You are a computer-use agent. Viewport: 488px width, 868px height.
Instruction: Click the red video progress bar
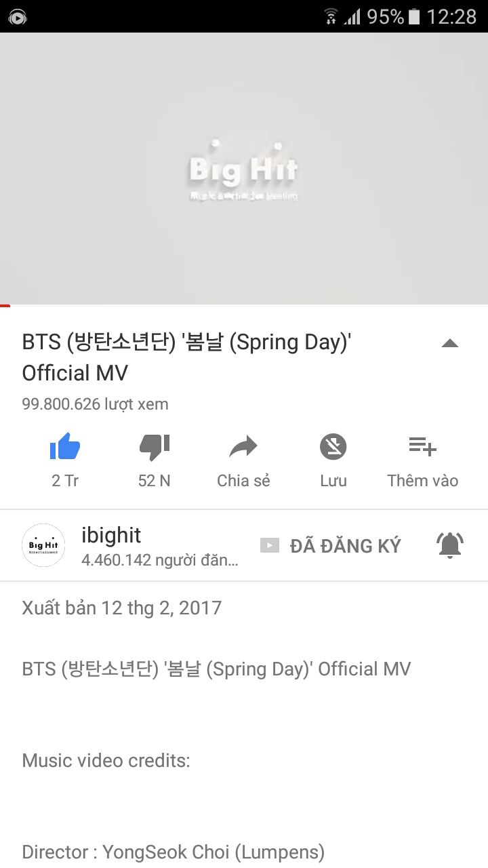click(5, 306)
